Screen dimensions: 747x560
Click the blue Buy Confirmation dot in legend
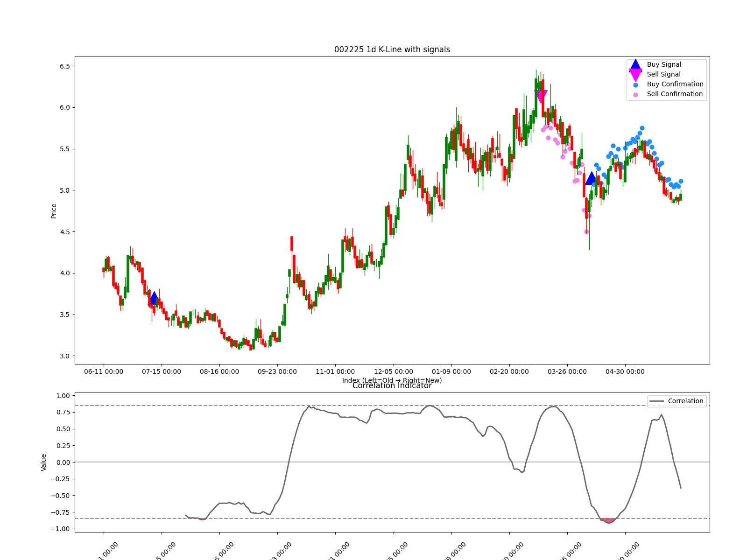pos(635,85)
